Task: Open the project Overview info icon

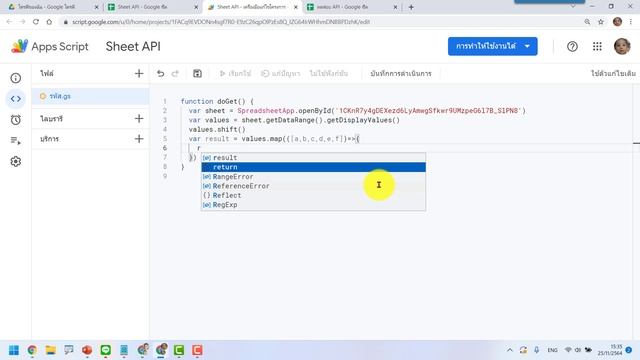Action: (x=16, y=78)
